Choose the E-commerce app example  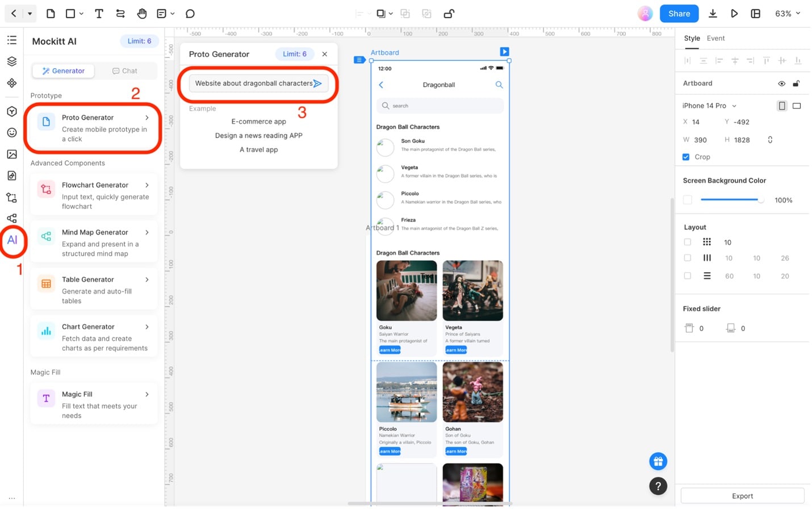258,122
